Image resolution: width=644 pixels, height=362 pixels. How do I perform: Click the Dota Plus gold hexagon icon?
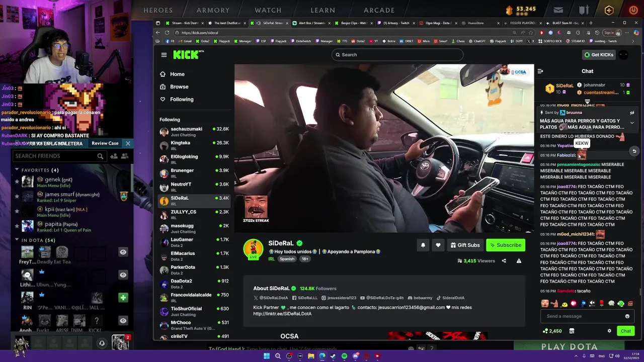click(609, 10)
